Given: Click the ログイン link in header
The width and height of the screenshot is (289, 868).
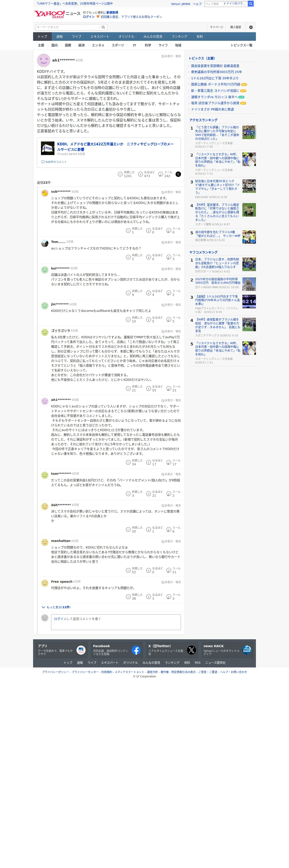Looking at the screenshot, I should coord(88,17).
